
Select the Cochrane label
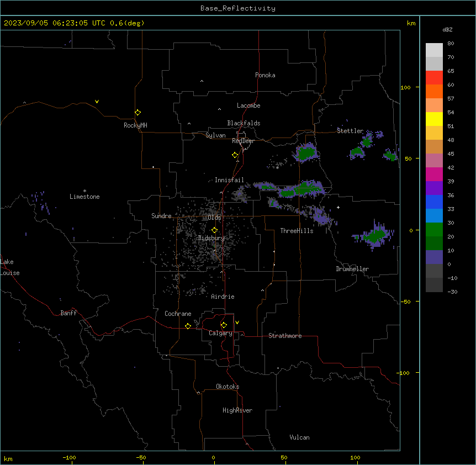pos(178,314)
